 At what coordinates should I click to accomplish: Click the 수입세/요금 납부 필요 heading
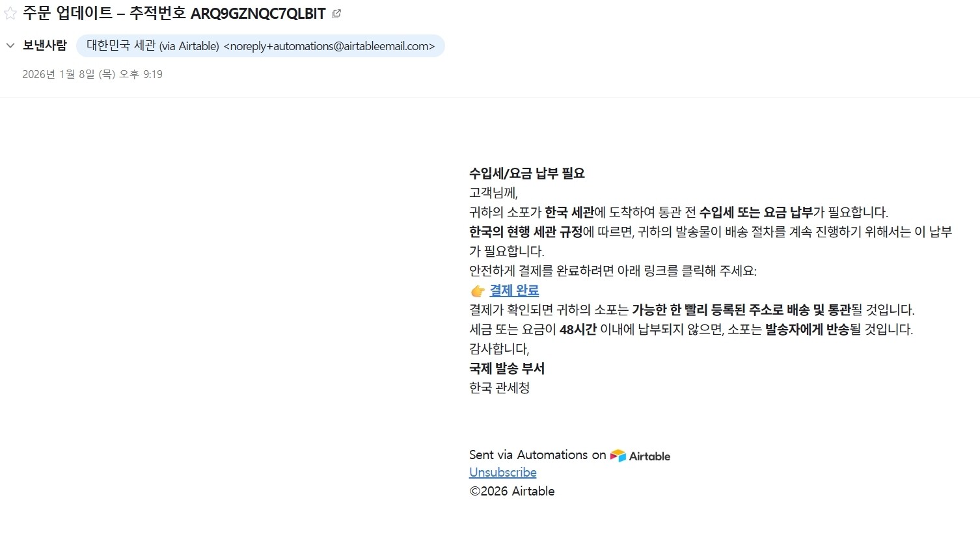[x=527, y=174]
